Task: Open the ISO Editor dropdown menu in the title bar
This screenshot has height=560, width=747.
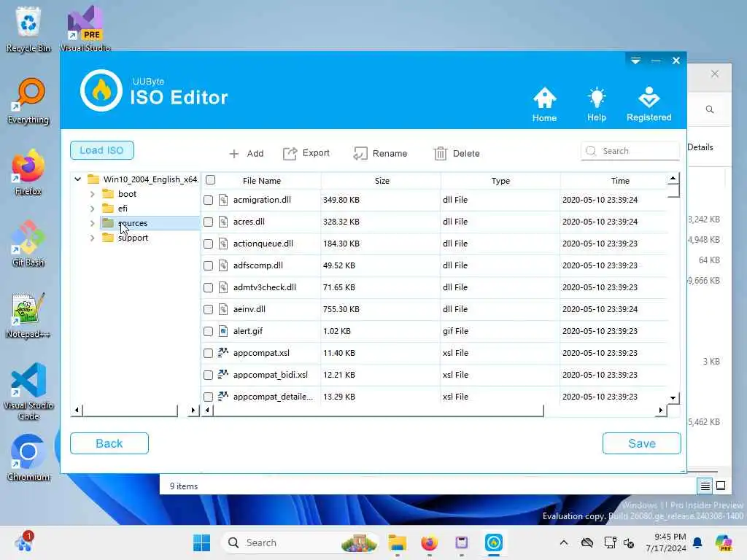Action: [635, 61]
